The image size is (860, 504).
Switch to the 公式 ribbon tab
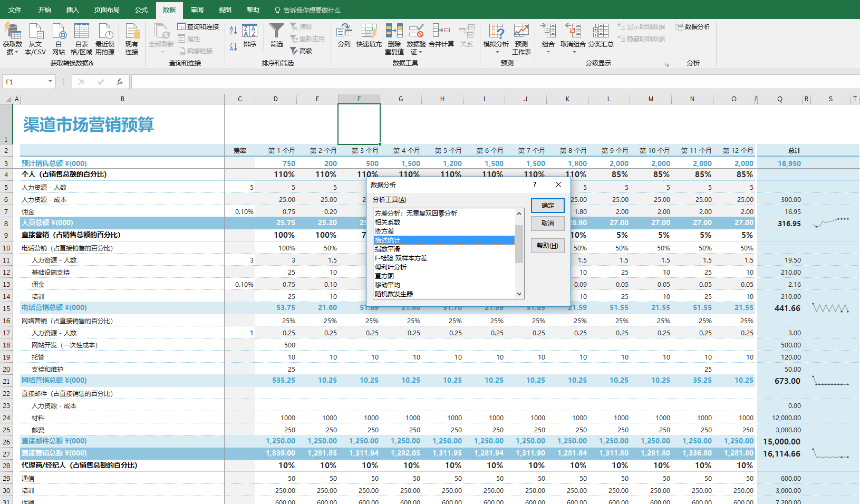pyautogui.click(x=141, y=10)
